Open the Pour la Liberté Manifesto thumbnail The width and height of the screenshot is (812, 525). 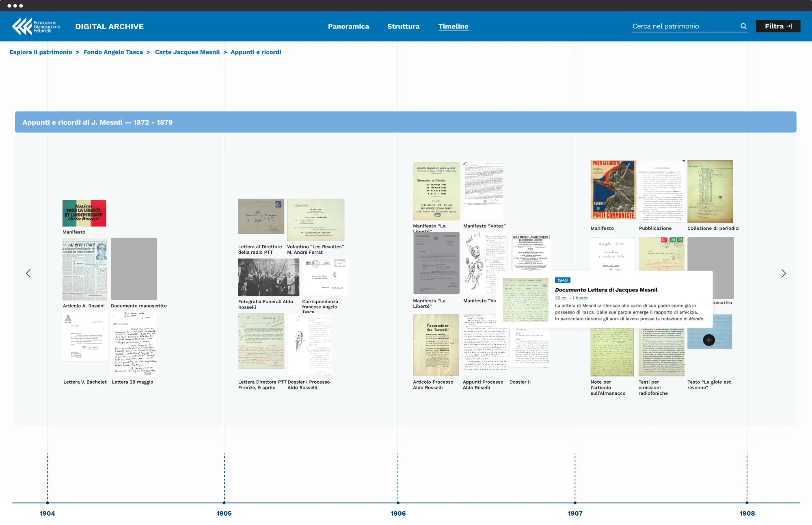613,190
